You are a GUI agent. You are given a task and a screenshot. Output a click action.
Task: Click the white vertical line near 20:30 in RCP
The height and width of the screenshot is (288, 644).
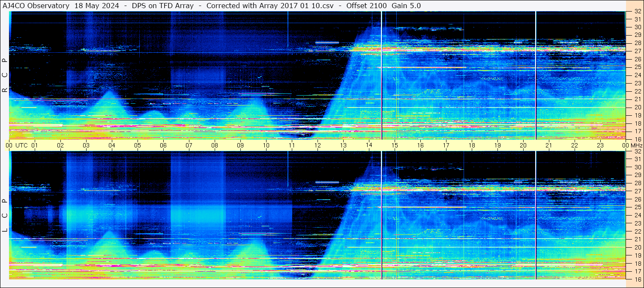[536, 75]
